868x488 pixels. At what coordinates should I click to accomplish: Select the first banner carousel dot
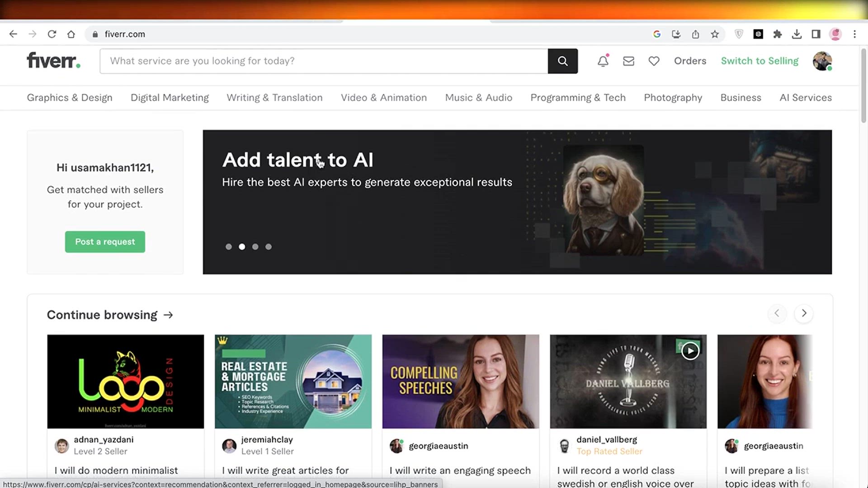tap(229, 247)
